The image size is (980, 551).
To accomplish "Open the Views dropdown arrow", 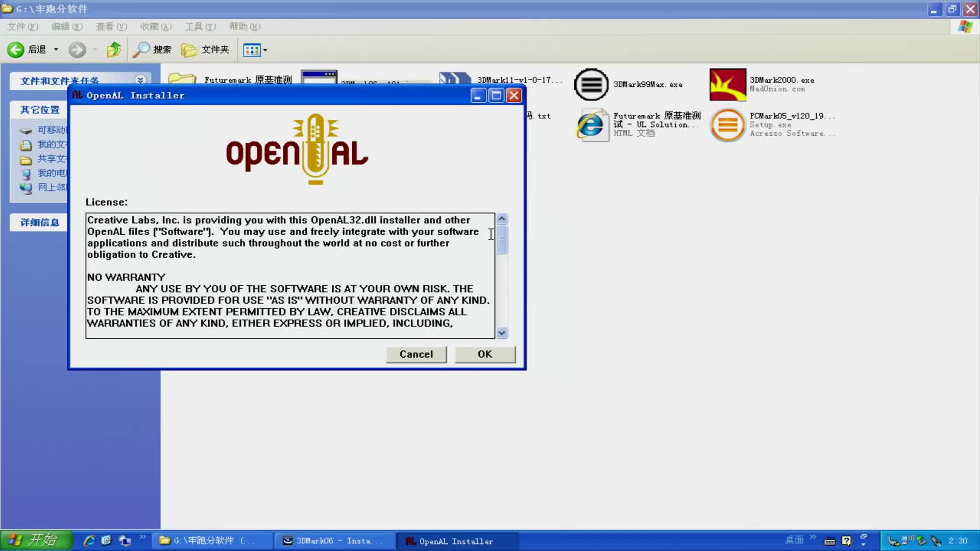I will coord(265,50).
